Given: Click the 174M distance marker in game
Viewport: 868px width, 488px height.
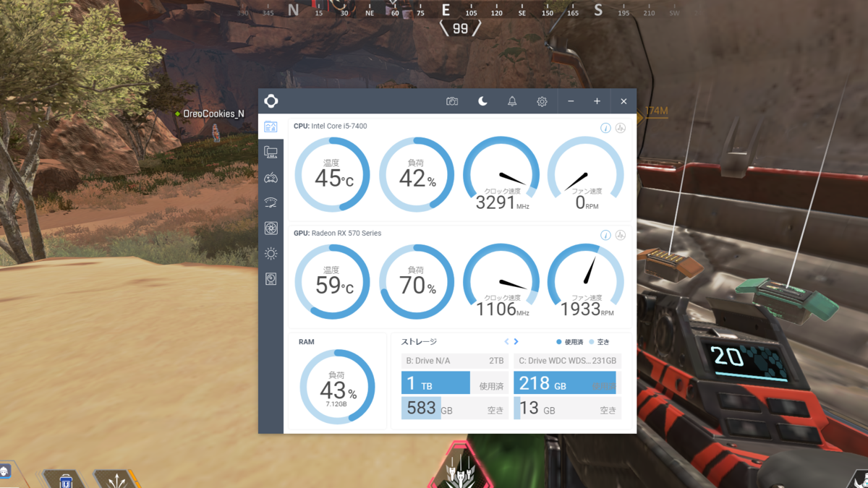Looking at the screenshot, I should pos(656,111).
